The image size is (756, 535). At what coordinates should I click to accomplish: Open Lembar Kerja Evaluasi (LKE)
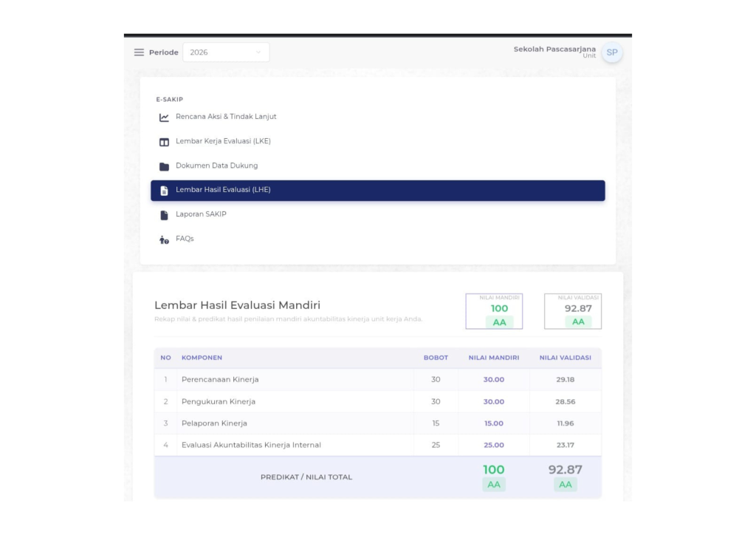[223, 141]
